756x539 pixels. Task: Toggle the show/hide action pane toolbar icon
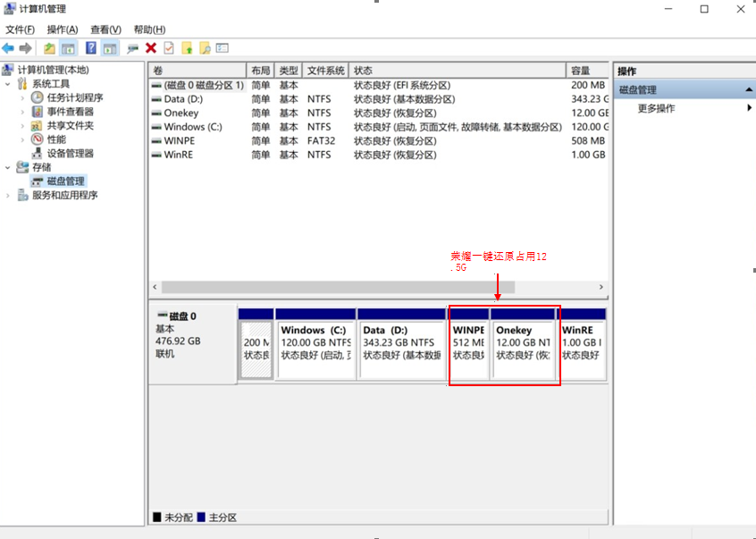(x=110, y=48)
